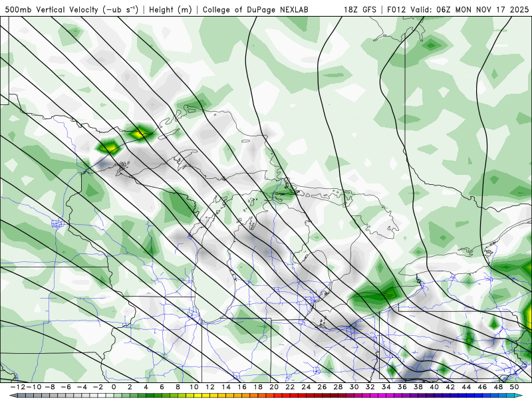Screen dimensions: 532x399
Task: Click the '48' color scale label
Action: [498, 387]
